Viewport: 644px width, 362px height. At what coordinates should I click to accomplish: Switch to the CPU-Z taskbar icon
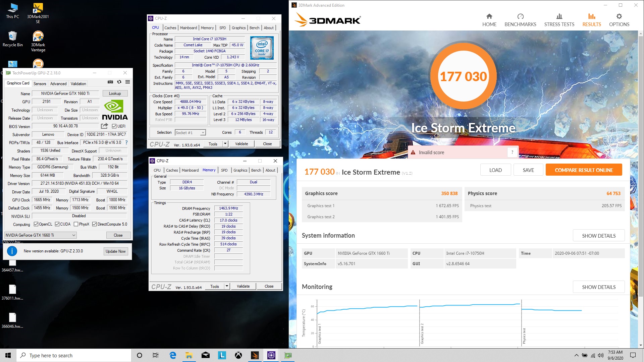point(271,355)
